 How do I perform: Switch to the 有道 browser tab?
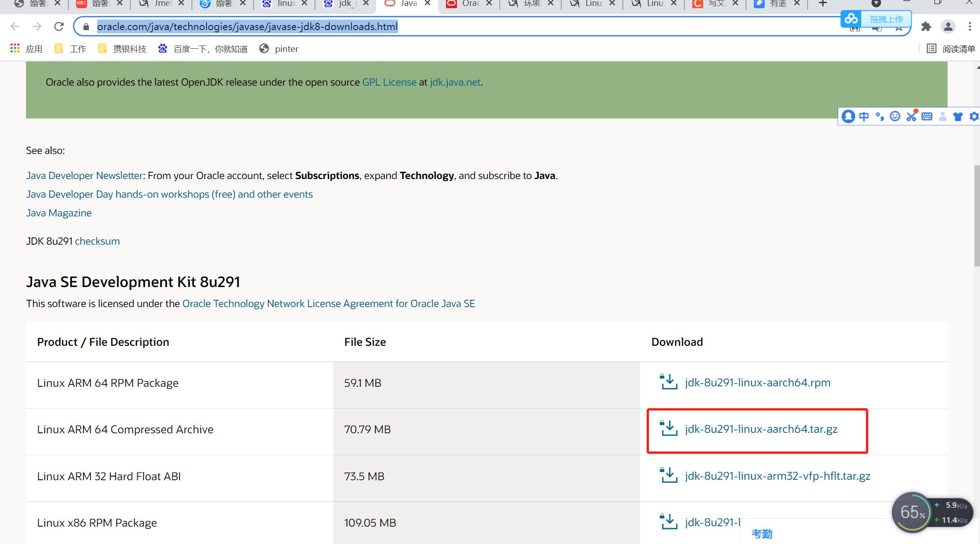click(778, 4)
